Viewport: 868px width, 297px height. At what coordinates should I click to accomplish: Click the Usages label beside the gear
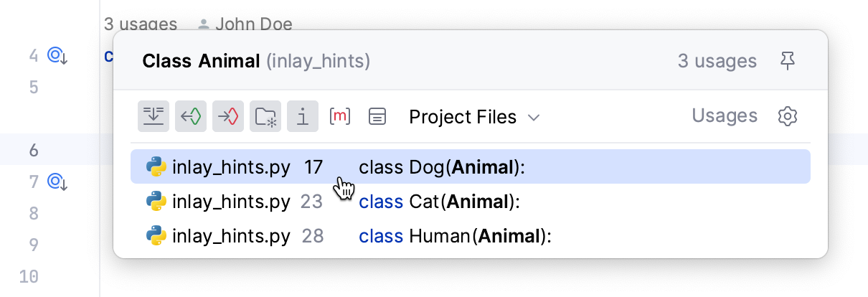[725, 116]
